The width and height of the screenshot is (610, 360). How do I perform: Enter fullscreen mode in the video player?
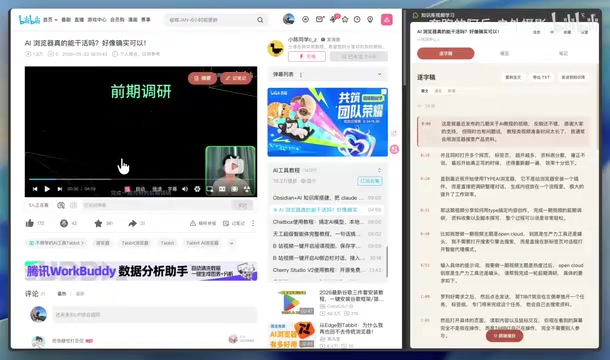[x=247, y=189]
